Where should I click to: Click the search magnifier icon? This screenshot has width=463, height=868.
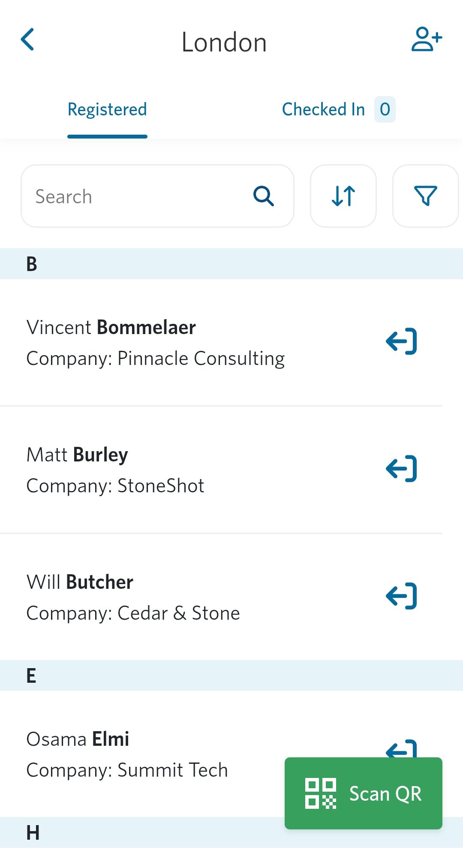[x=263, y=196]
